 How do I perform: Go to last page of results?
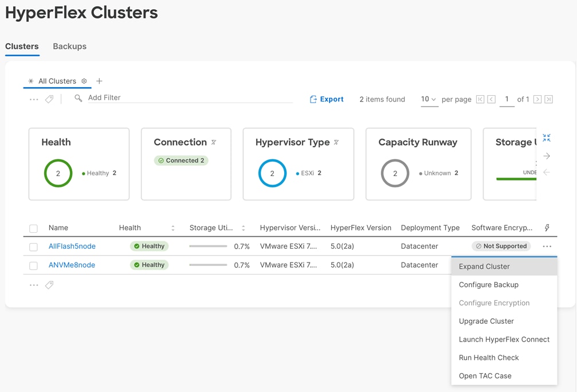(549, 99)
